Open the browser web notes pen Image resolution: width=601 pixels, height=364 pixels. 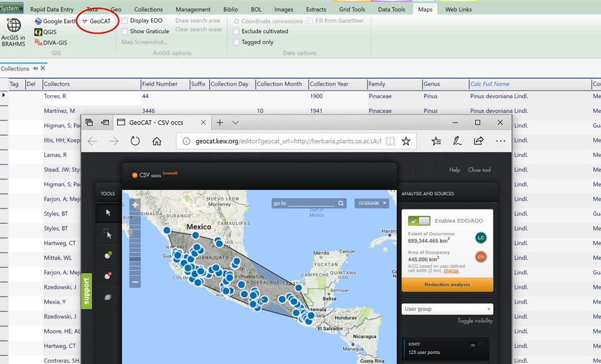(x=457, y=141)
